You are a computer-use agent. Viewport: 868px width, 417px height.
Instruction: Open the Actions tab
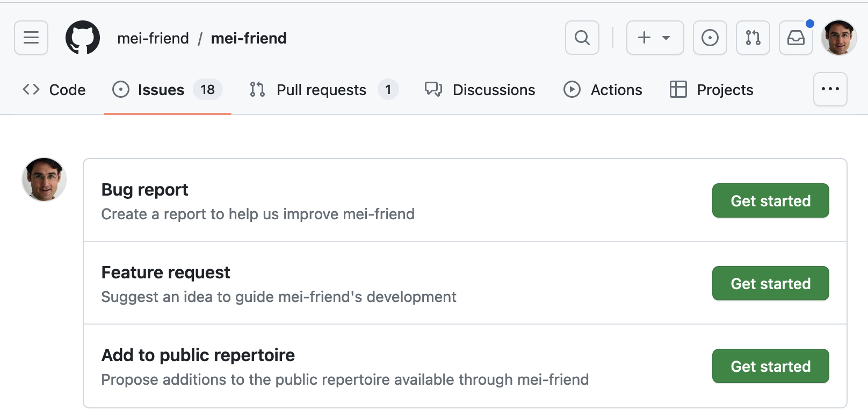[x=603, y=90]
